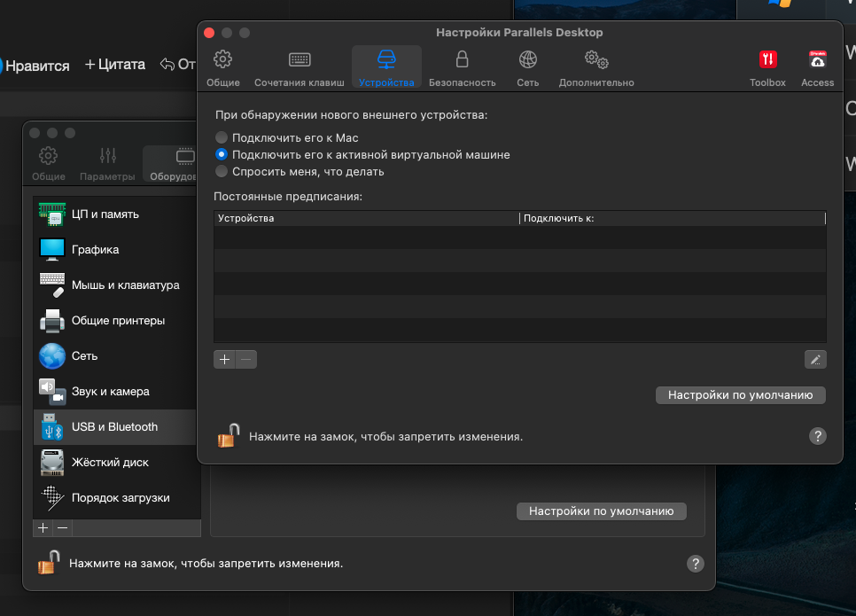This screenshot has height=616, width=856.
Task: Click the lock icon in Parallels preferences
Action: [229, 436]
